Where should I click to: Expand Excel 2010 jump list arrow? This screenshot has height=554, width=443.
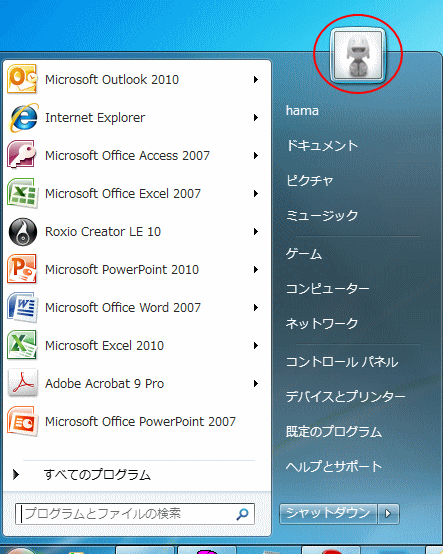pos(256,346)
